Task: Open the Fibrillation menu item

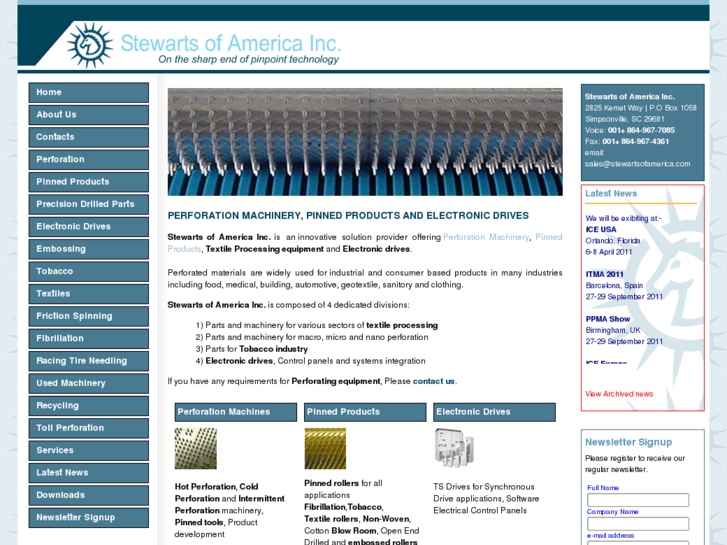Action: click(x=89, y=339)
